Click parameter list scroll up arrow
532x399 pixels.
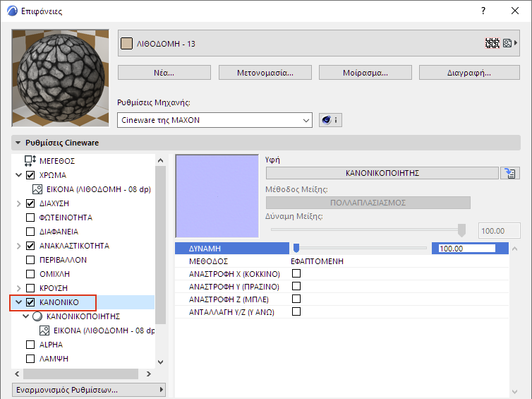(514, 249)
